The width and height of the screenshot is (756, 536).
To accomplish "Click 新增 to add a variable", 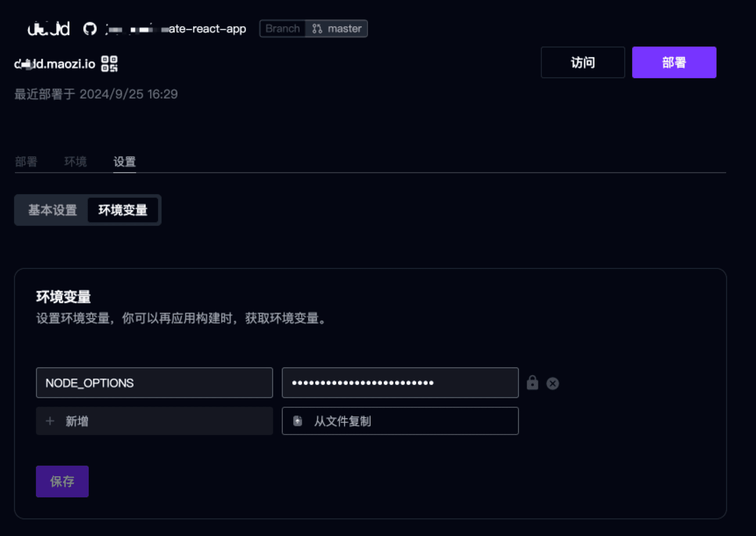I will point(155,421).
